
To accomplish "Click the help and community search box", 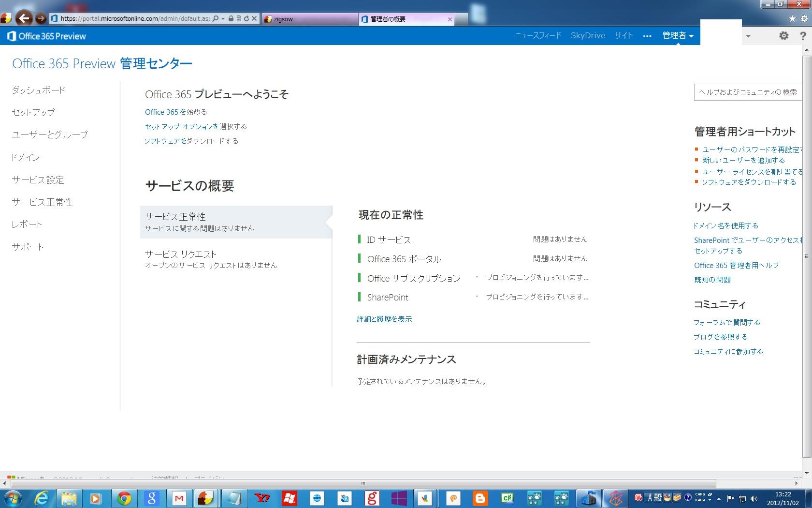I will tap(747, 92).
